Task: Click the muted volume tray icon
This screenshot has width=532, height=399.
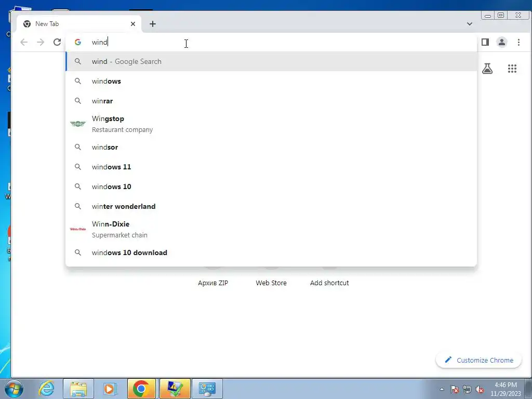Action: point(480,389)
